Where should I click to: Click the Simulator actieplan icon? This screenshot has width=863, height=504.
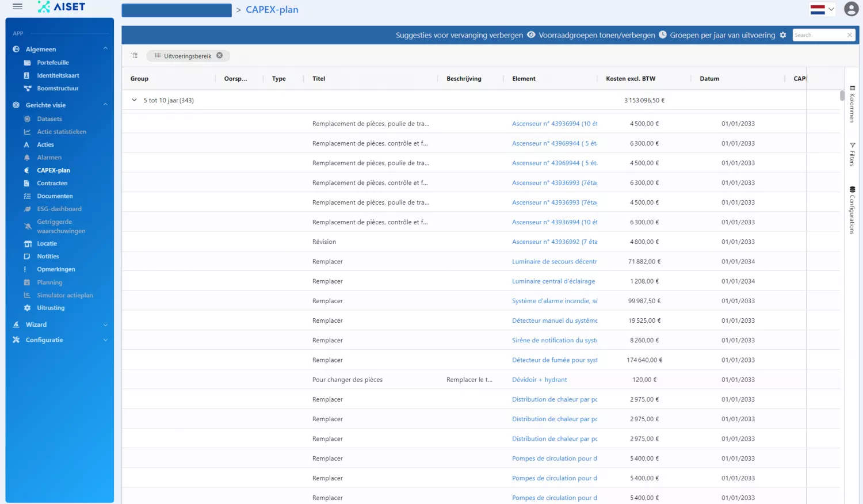pos(27,295)
